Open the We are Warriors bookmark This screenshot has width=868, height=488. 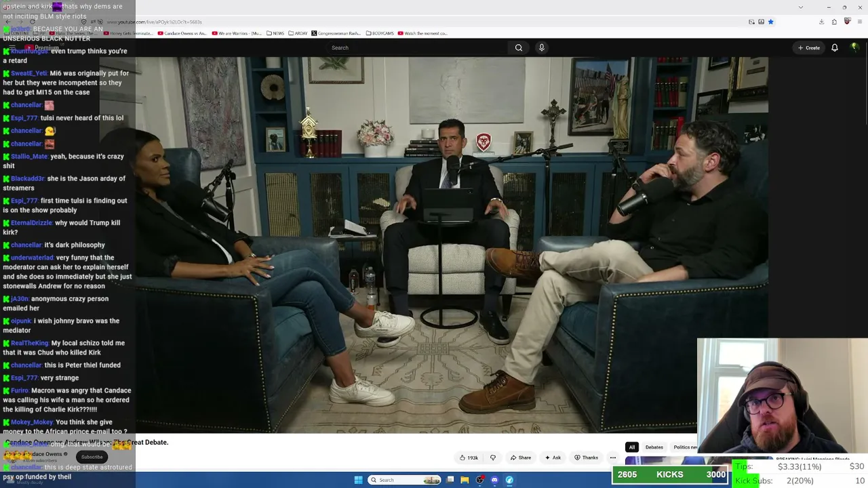[237, 33]
